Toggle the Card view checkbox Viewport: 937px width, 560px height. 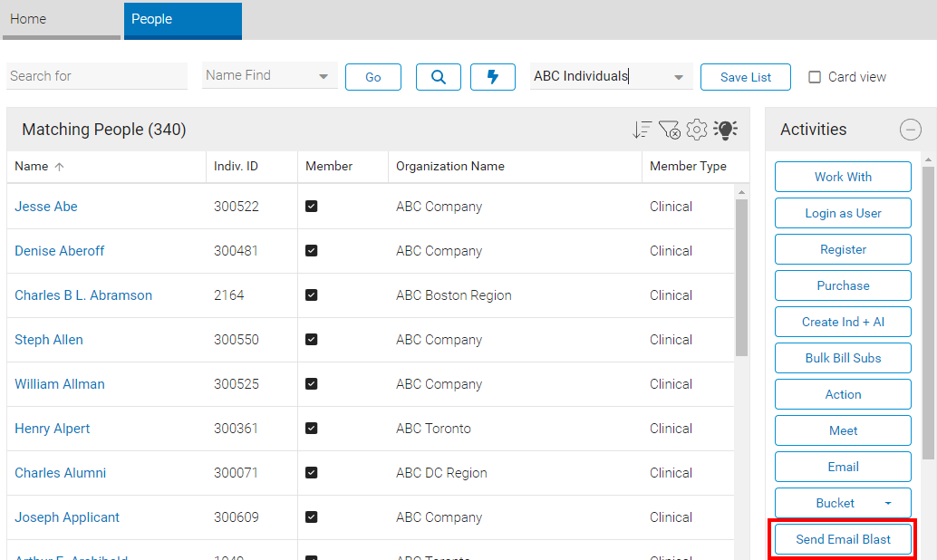815,77
